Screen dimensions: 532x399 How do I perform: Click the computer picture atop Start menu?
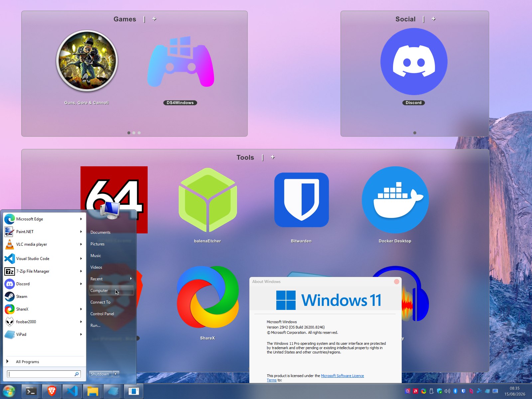[110, 210]
